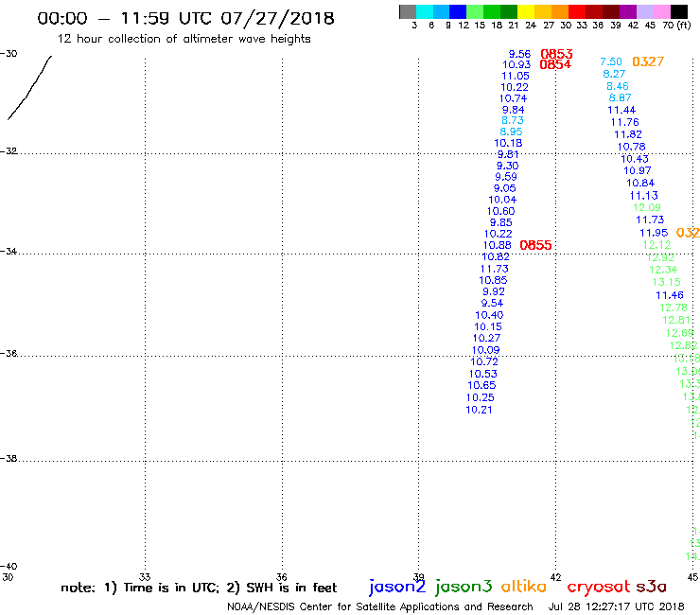Image resolution: width=700 pixels, height=615 pixels.
Task: Click green wave height value 13.15
Action: (666, 282)
